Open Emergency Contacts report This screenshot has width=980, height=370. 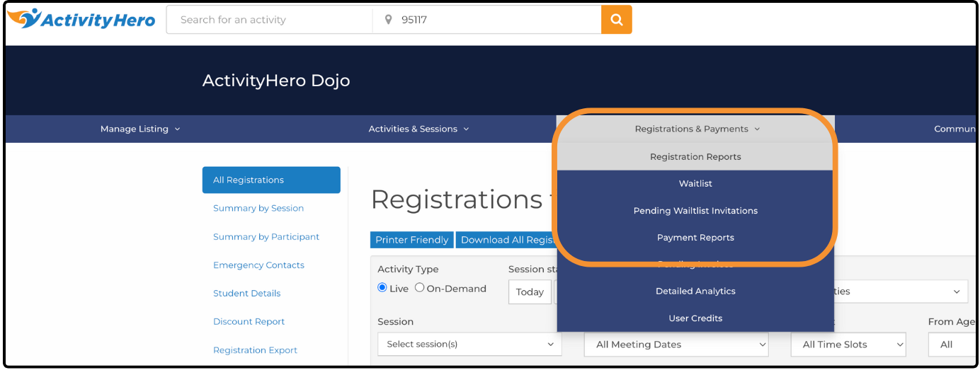(x=258, y=265)
